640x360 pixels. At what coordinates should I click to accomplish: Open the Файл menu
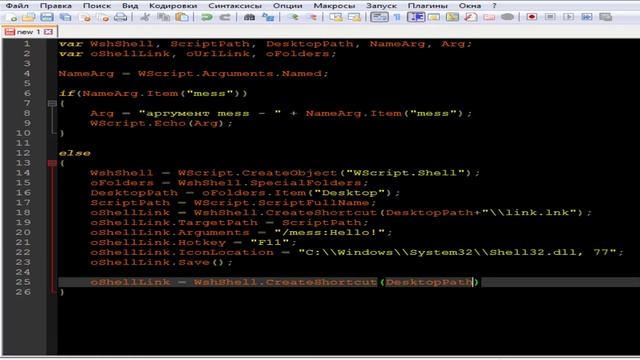[17, 5]
